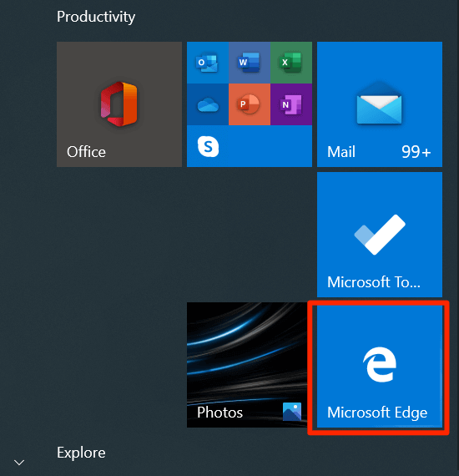
Task: Open OneDrive cloud icon
Action: pyautogui.click(x=208, y=104)
